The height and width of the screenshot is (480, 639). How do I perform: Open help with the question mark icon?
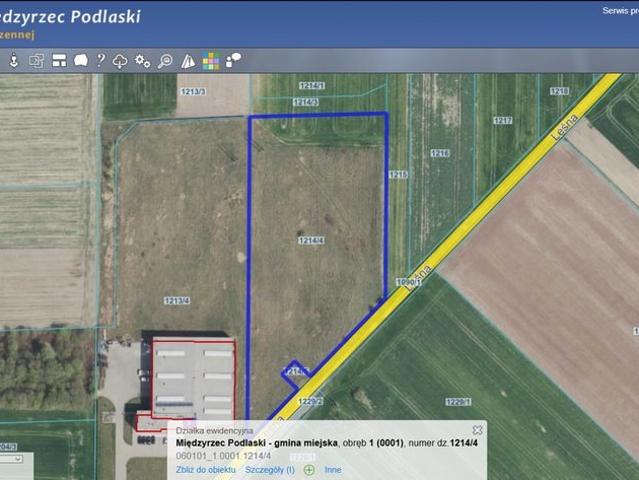pyautogui.click(x=100, y=61)
